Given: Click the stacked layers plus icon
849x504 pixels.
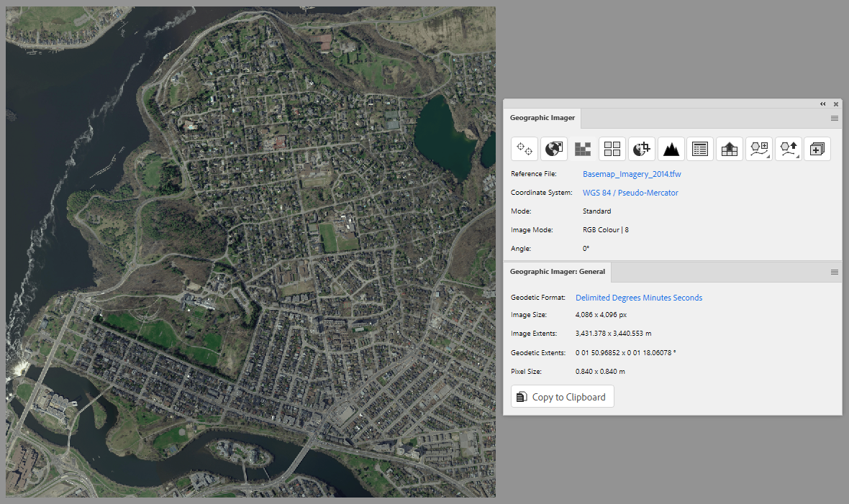Looking at the screenshot, I should pos(817,149).
